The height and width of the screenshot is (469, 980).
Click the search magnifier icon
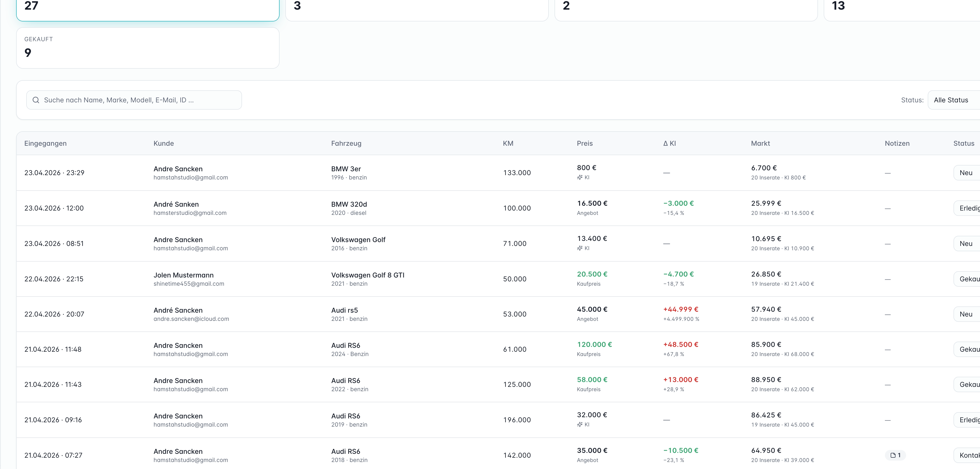36,100
